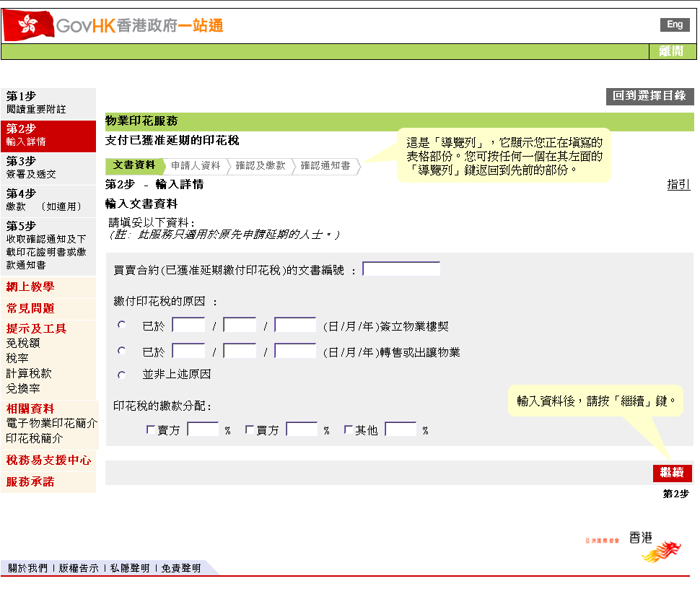Open the 指引 guidance link
The height and width of the screenshot is (589, 700).
tap(678, 185)
